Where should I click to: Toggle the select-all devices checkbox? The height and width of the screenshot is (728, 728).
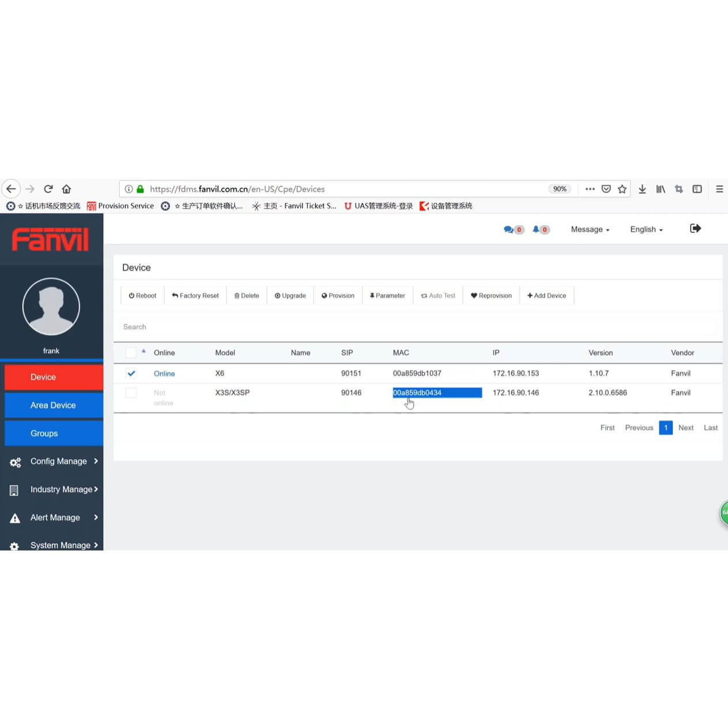coord(131,353)
